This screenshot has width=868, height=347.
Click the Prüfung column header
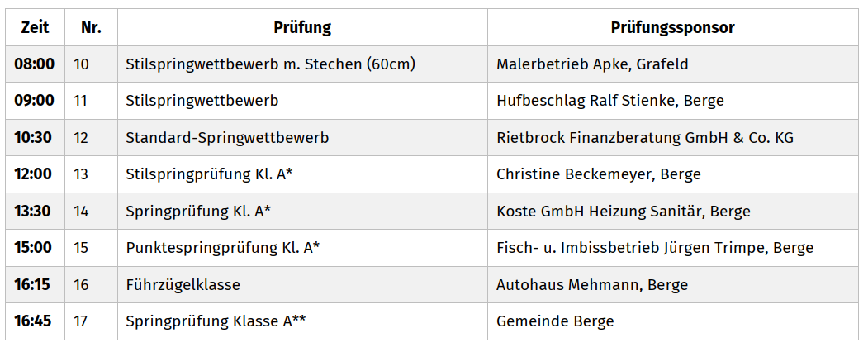pos(302,27)
